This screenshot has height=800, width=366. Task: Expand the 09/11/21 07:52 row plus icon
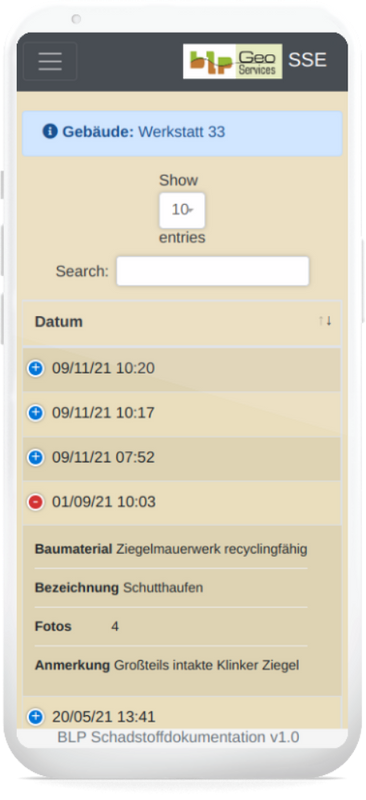coord(35,457)
